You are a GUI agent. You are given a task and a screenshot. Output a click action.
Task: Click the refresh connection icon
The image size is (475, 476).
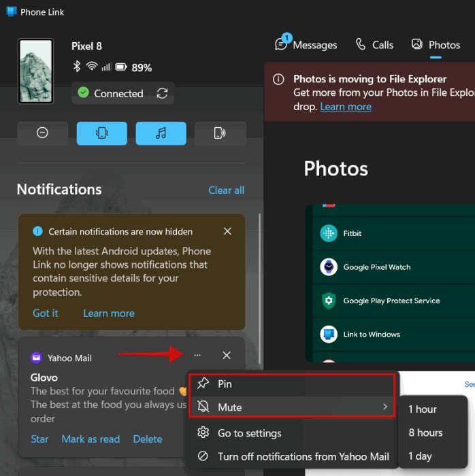[x=162, y=93]
